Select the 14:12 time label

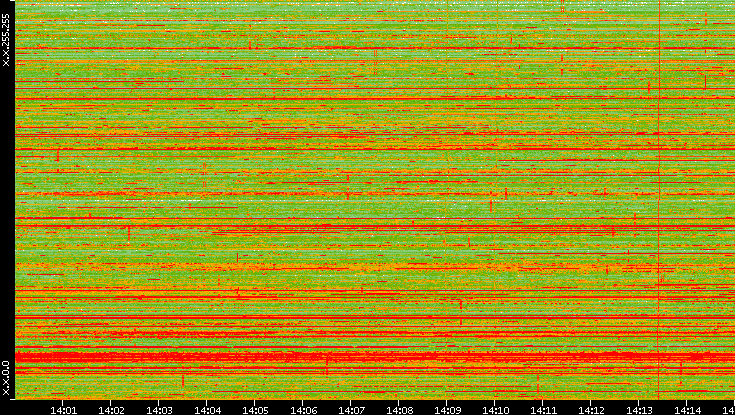(591, 410)
